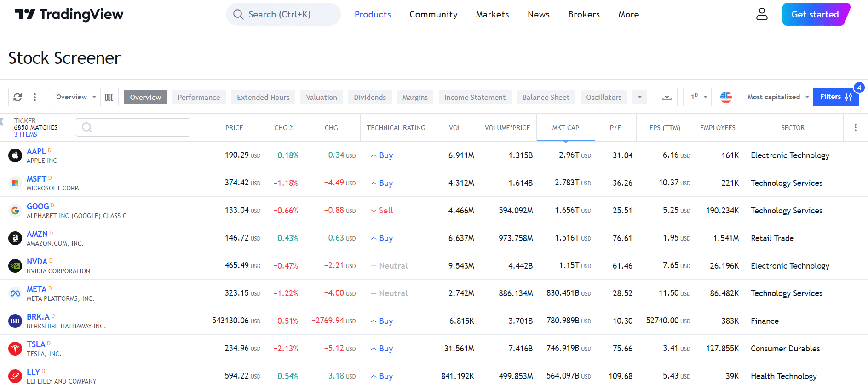The image size is (868, 390).
Task: Switch to Margins tab
Action: point(415,97)
